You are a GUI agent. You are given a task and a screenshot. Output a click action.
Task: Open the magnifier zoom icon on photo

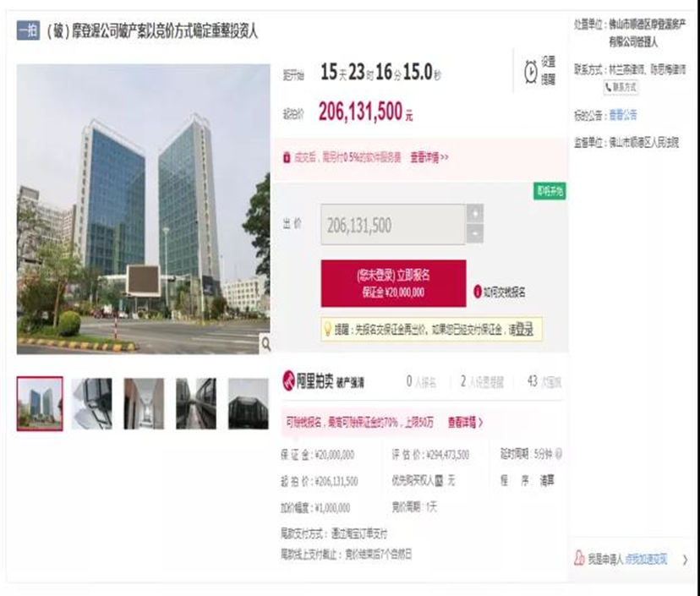pos(265,344)
